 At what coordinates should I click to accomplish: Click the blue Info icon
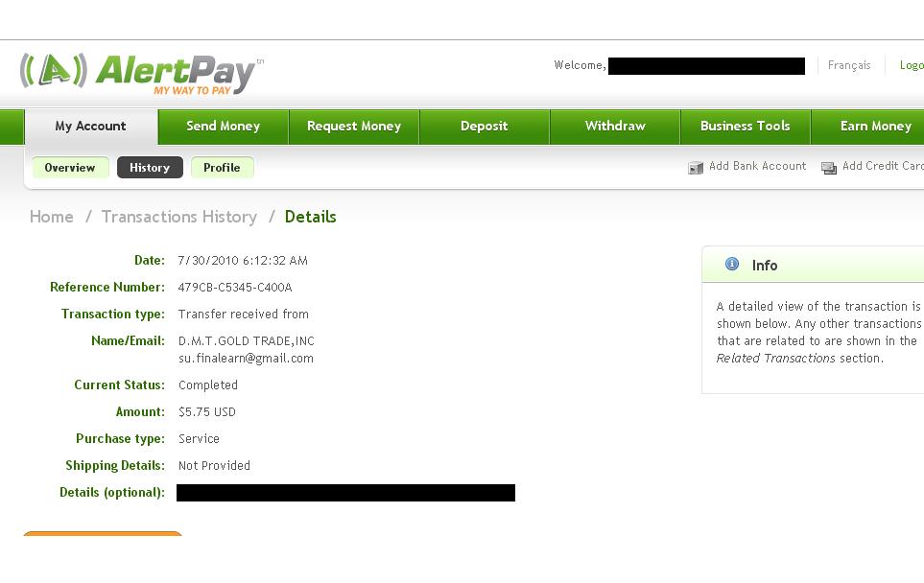pos(732,264)
